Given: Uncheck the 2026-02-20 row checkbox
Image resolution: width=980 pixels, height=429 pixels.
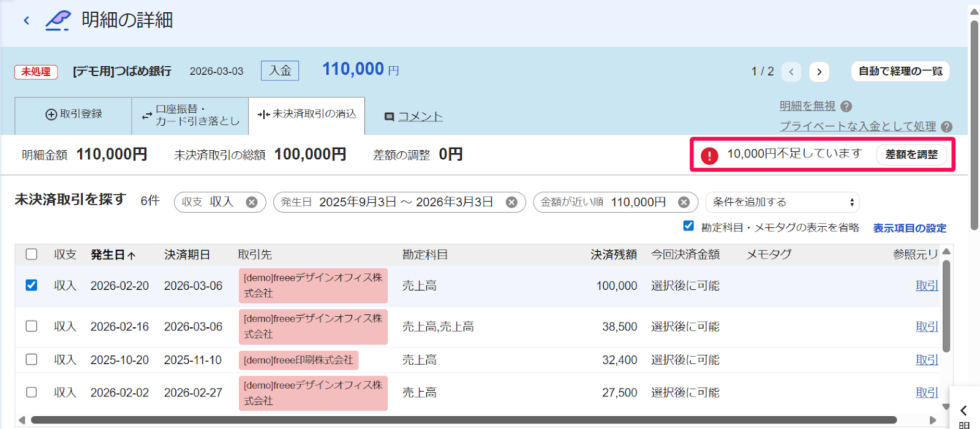Looking at the screenshot, I should [x=31, y=285].
